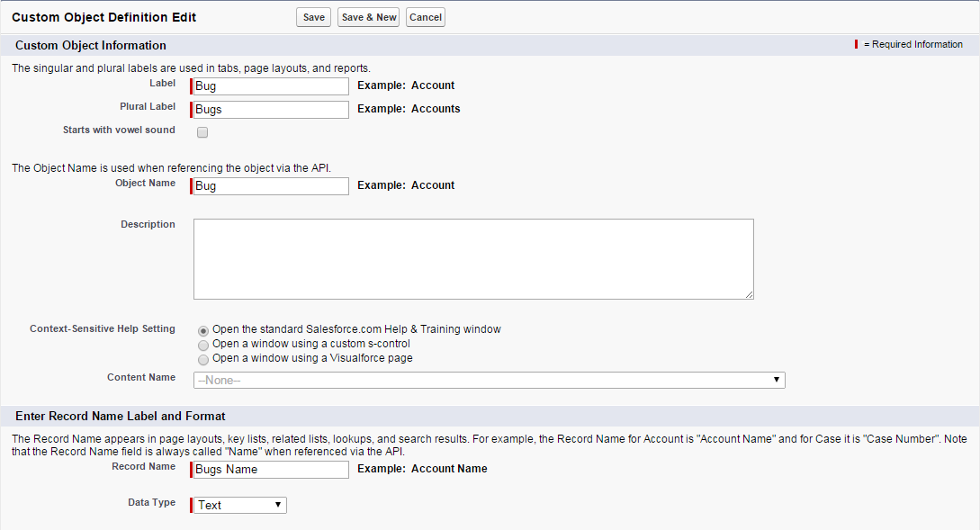Click the Content Name dropdown arrow
This screenshot has height=530, width=980.
[777, 380]
